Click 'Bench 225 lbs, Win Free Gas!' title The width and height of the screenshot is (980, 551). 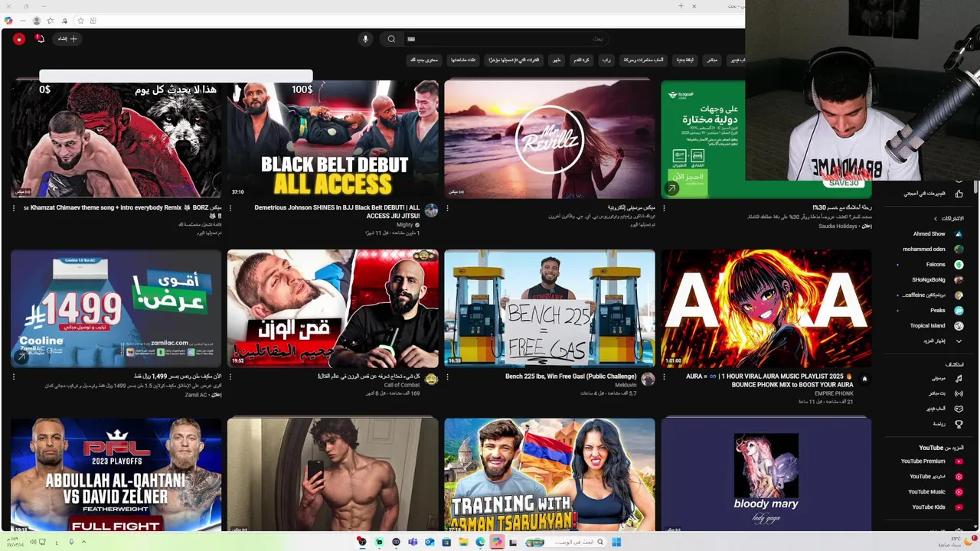(571, 377)
